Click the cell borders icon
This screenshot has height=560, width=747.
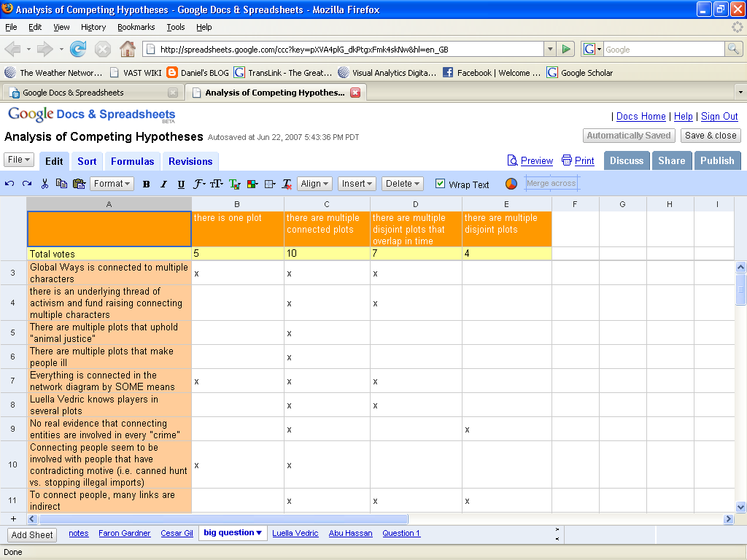coord(269,184)
